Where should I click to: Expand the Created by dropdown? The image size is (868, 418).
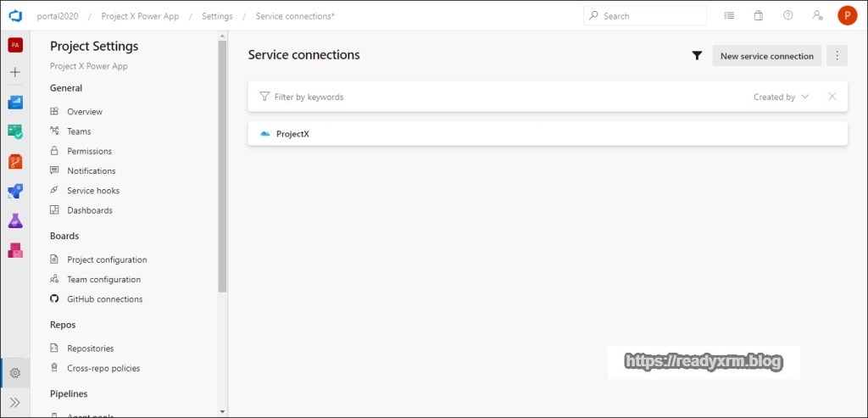(781, 97)
